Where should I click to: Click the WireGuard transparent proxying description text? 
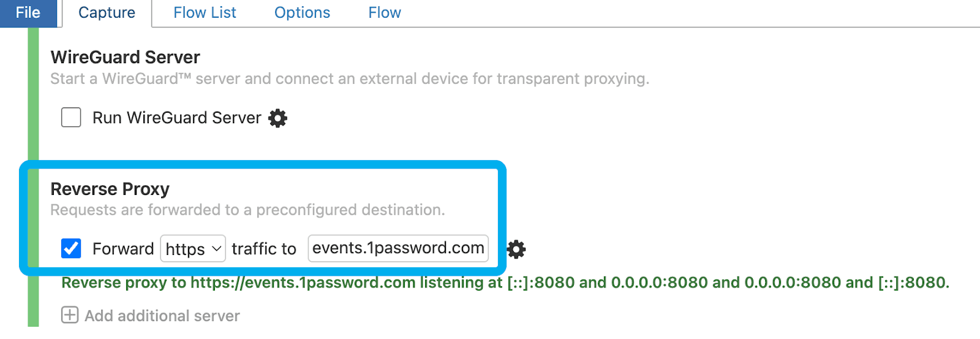(350, 79)
